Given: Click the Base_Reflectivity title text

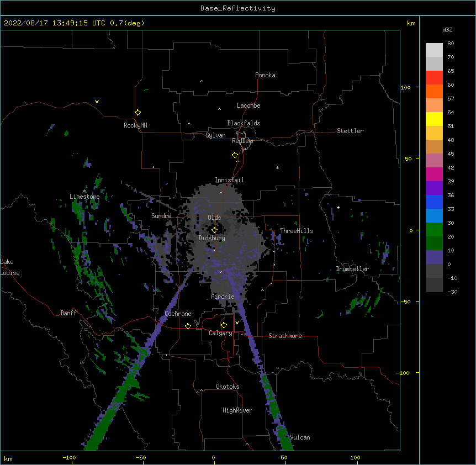Looking at the screenshot, I should pyautogui.click(x=238, y=8).
